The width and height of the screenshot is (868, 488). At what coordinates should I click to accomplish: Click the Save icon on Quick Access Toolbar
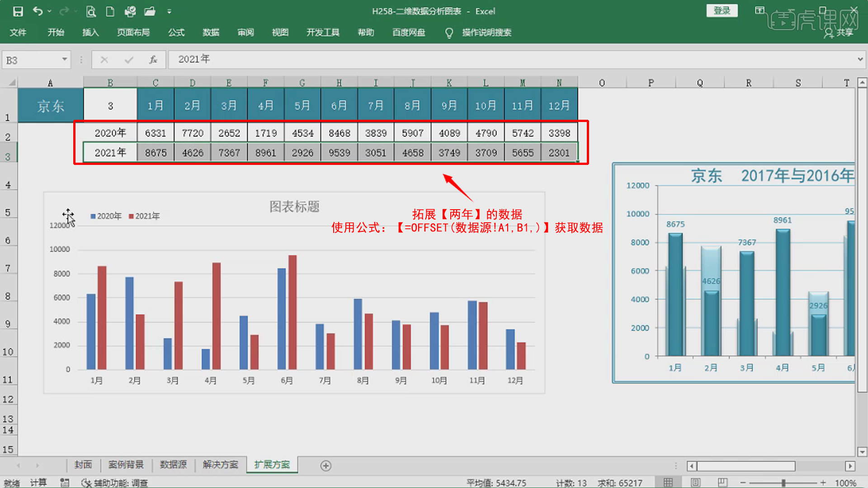click(x=18, y=11)
